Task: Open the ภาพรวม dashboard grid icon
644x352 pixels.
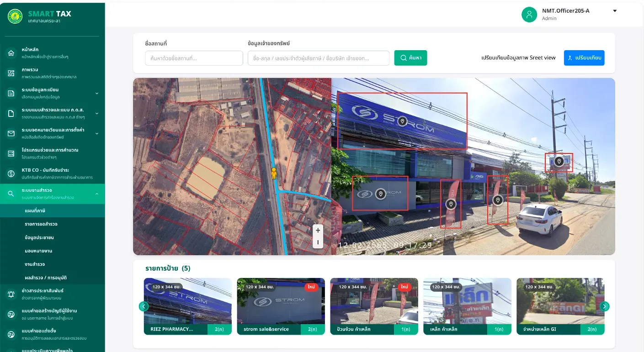Action: (11, 73)
